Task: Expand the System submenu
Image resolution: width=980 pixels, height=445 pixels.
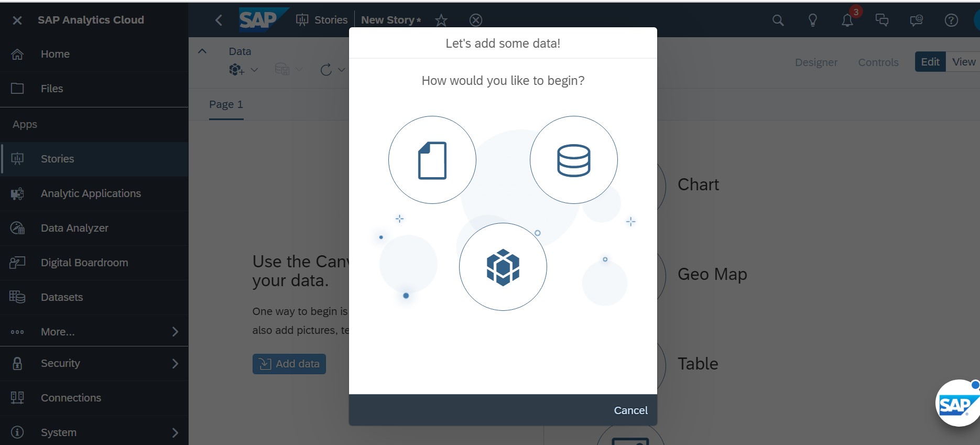Action: [175, 432]
